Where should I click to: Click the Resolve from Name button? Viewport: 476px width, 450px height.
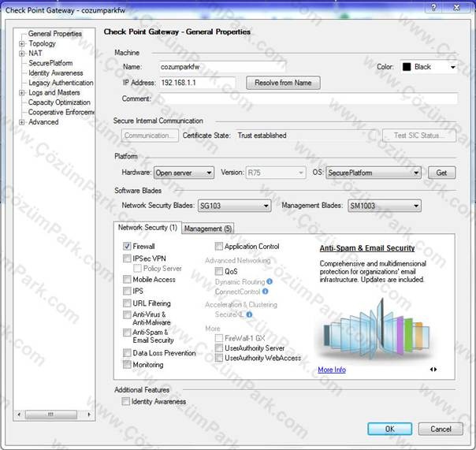point(283,83)
